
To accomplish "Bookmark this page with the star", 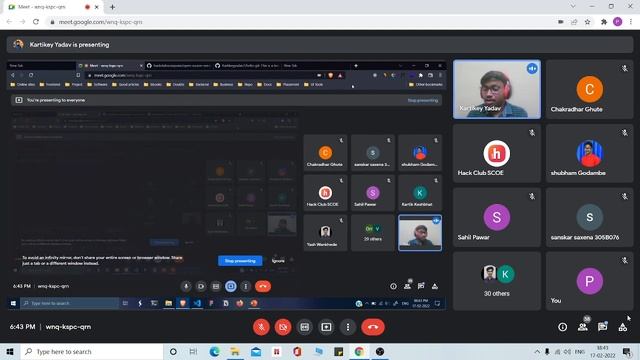I will 587,22.
